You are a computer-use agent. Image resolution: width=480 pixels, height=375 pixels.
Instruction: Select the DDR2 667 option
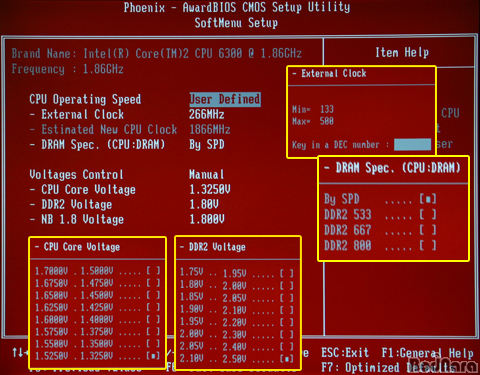click(380, 230)
